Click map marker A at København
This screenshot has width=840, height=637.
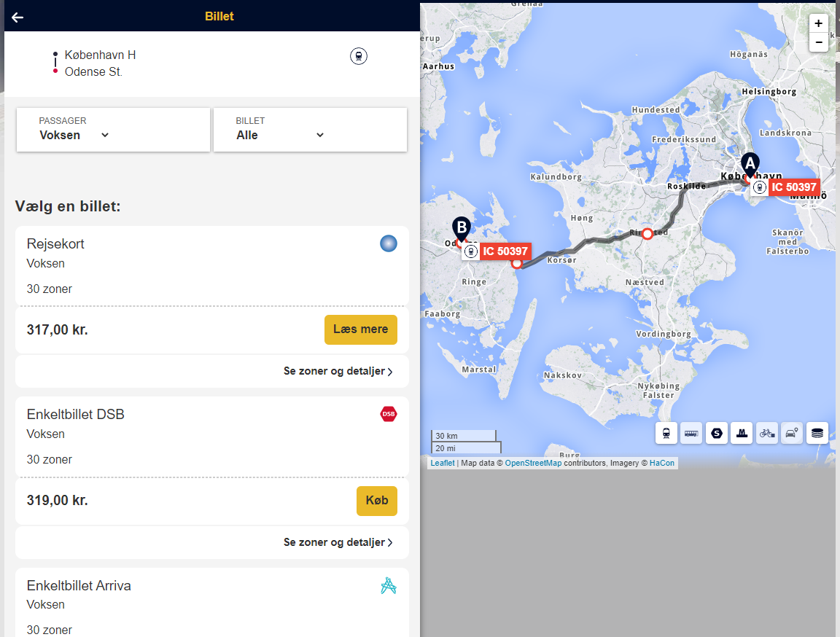point(750,165)
